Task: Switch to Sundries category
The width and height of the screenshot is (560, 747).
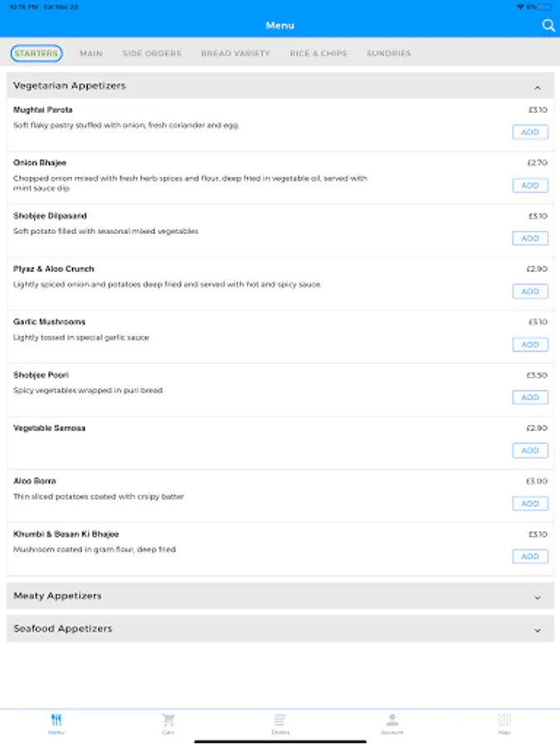Action: tap(389, 53)
